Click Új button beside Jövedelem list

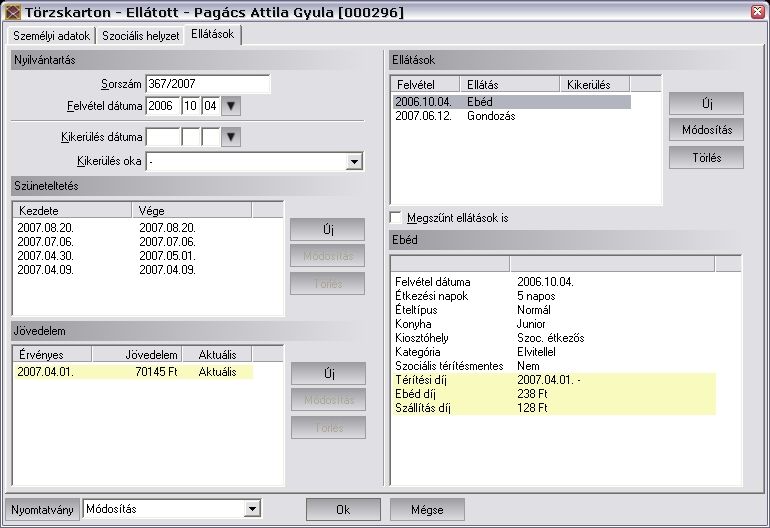pyautogui.click(x=327, y=373)
